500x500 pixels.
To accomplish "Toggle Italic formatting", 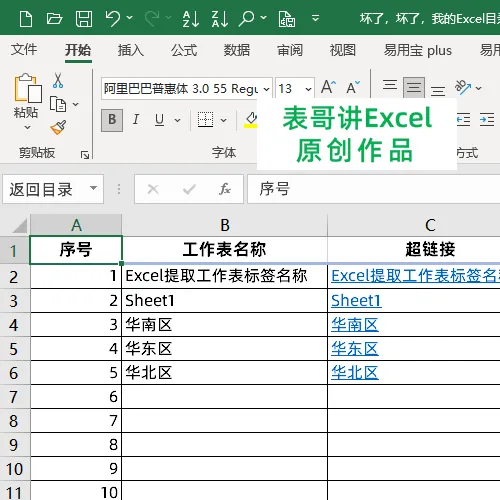I will 136,119.
